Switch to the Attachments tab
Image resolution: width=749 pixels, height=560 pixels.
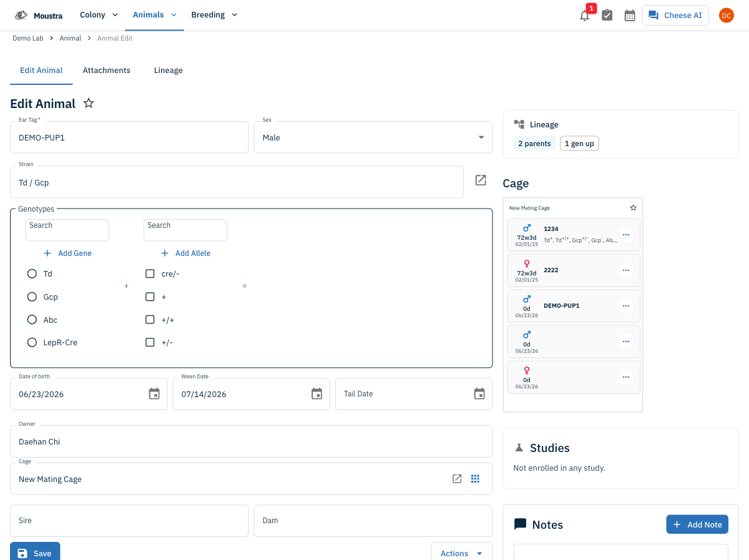click(x=107, y=71)
